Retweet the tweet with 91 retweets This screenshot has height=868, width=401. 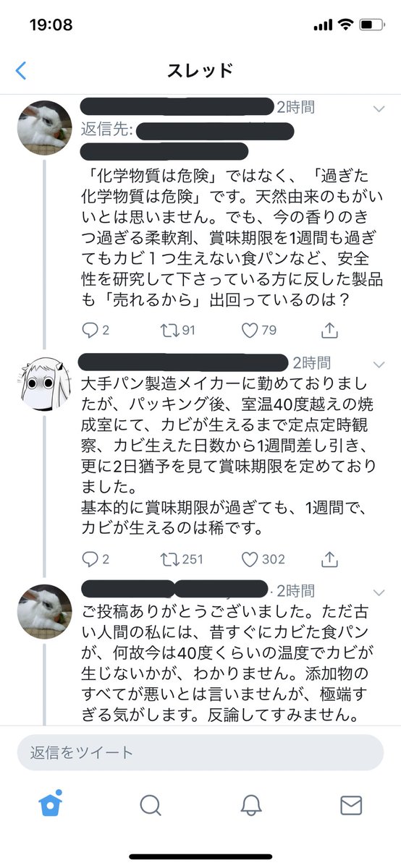[168, 331]
